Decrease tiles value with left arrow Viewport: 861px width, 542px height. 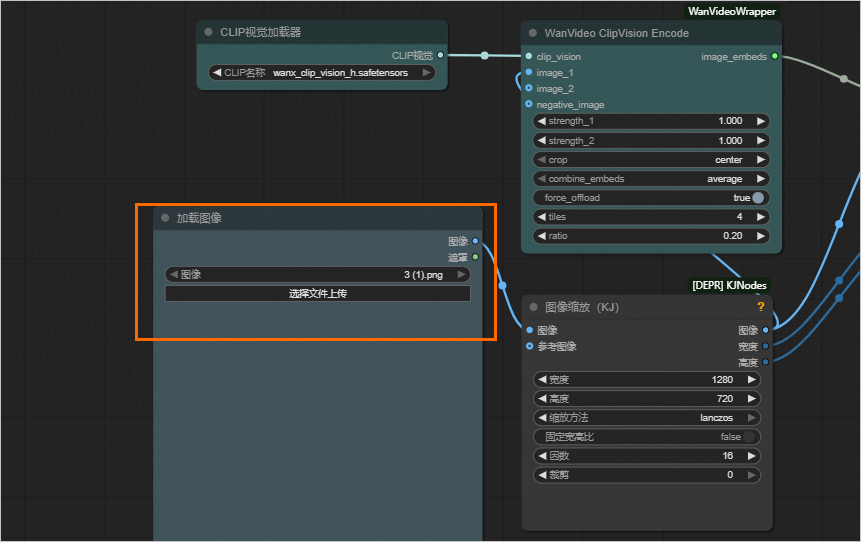[541, 217]
